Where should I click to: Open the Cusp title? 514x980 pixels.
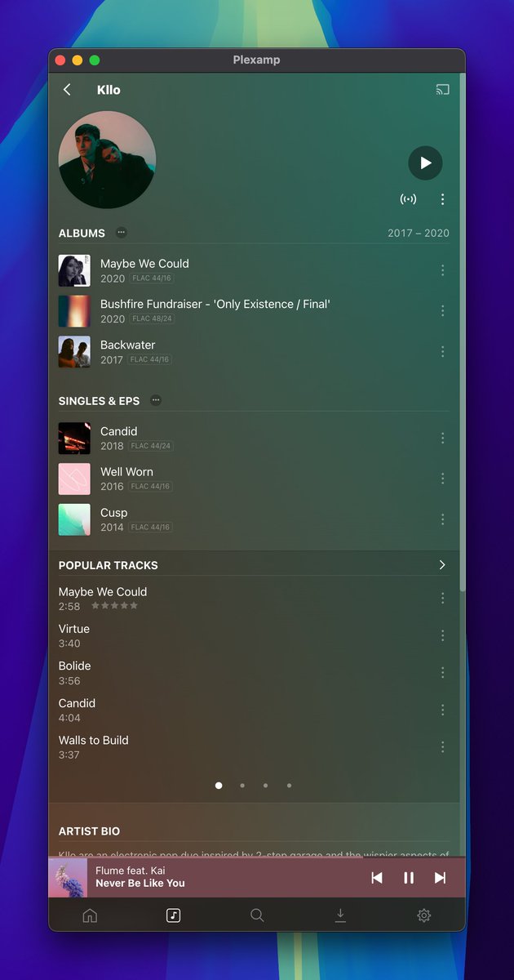pos(114,513)
